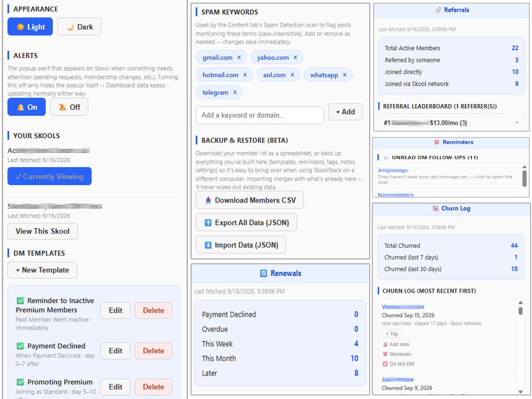Delete the Payment Declined template
Screen dimensions: 532x399
(153, 351)
